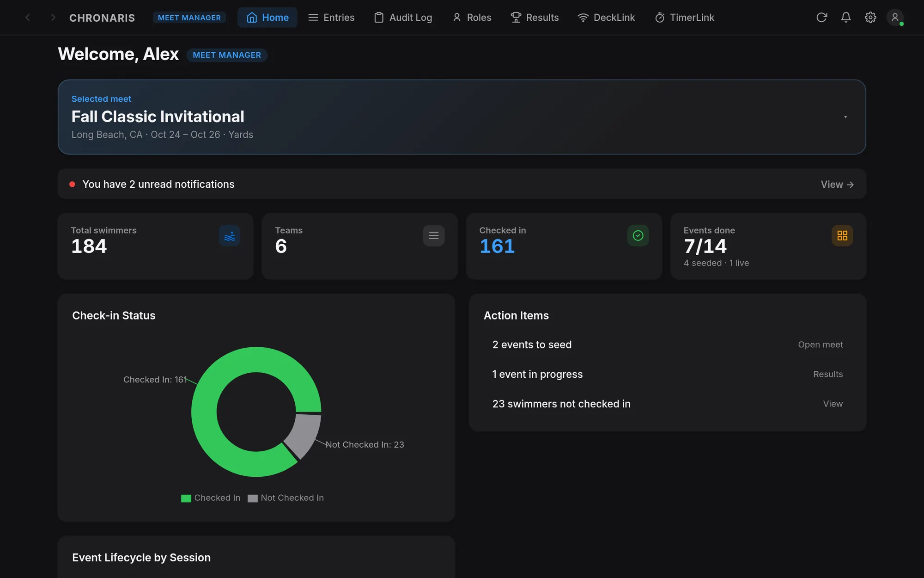Click the 'Selected meet' label

pyautogui.click(x=102, y=99)
